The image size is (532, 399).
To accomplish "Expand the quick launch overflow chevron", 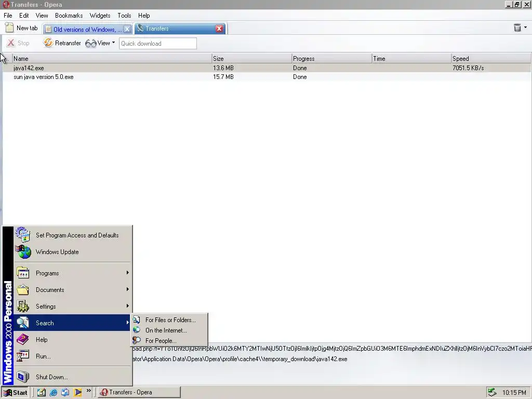I will click(88, 391).
